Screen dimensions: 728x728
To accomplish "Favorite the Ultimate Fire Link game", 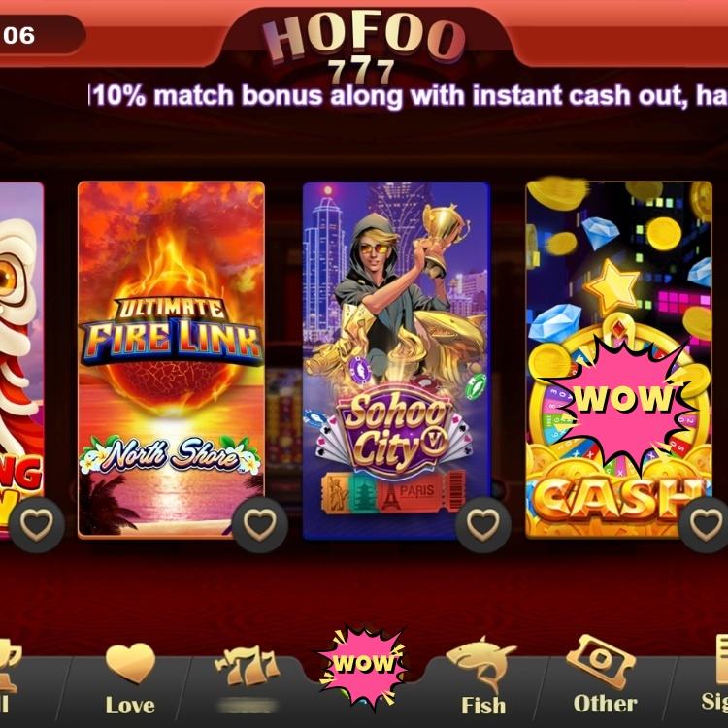I will [260, 524].
